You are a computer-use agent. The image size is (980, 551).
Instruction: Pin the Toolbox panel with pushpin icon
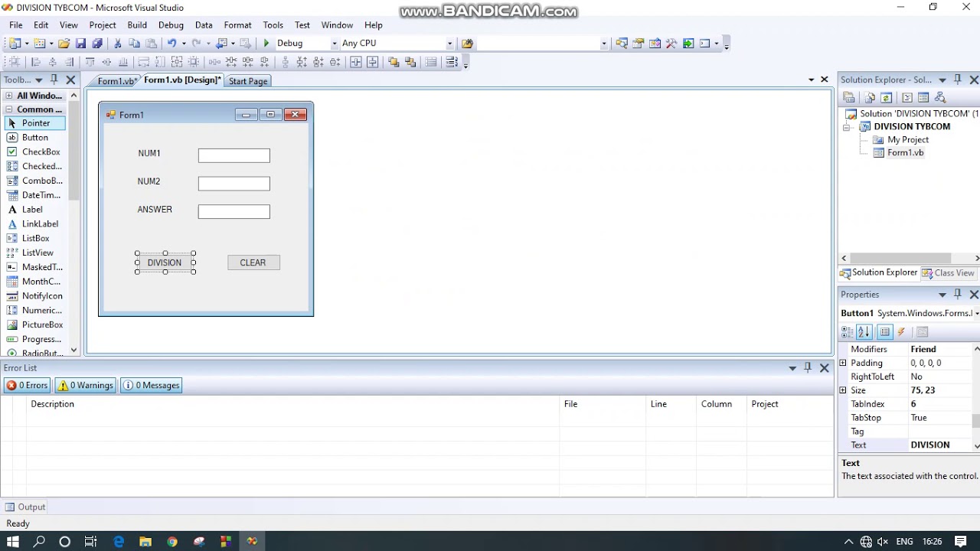coord(54,80)
